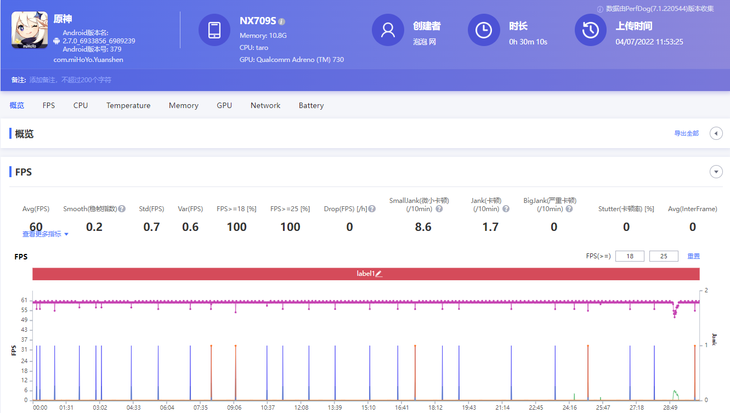Click help icon next to Drop(FPS)
This screenshot has width=730, height=413.
373,209
